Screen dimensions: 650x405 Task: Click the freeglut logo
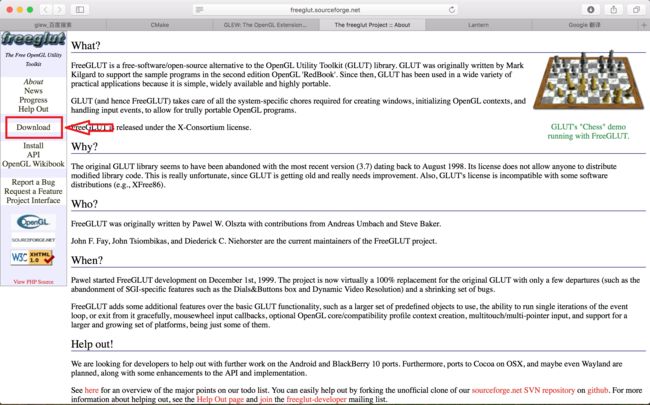33,40
